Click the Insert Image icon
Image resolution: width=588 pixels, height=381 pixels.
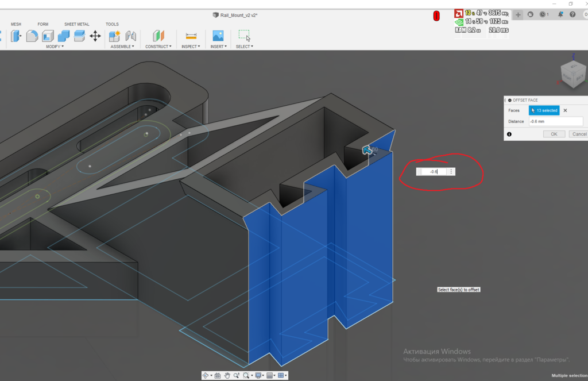(x=218, y=36)
